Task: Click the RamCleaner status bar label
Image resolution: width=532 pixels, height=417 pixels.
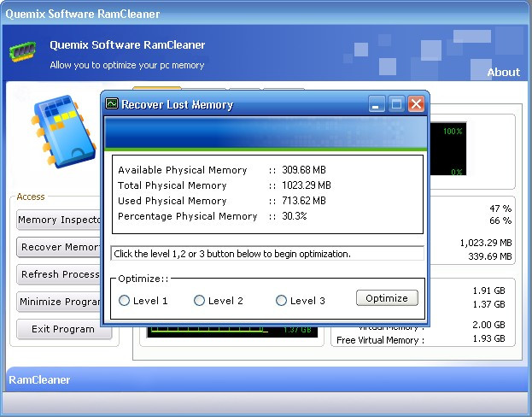Action: tap(39, 379)
